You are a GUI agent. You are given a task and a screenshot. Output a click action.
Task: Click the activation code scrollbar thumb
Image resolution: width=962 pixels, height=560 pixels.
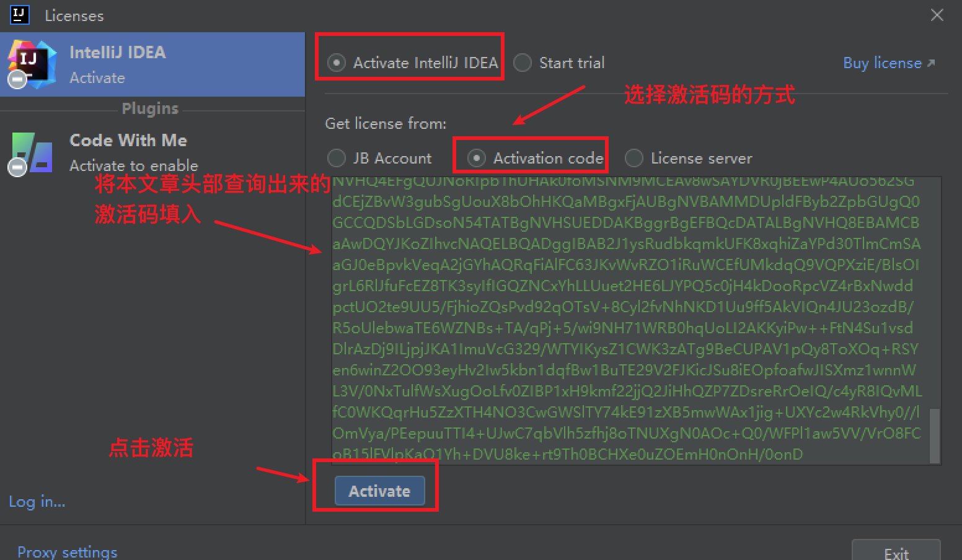click(x=935, y=435)
